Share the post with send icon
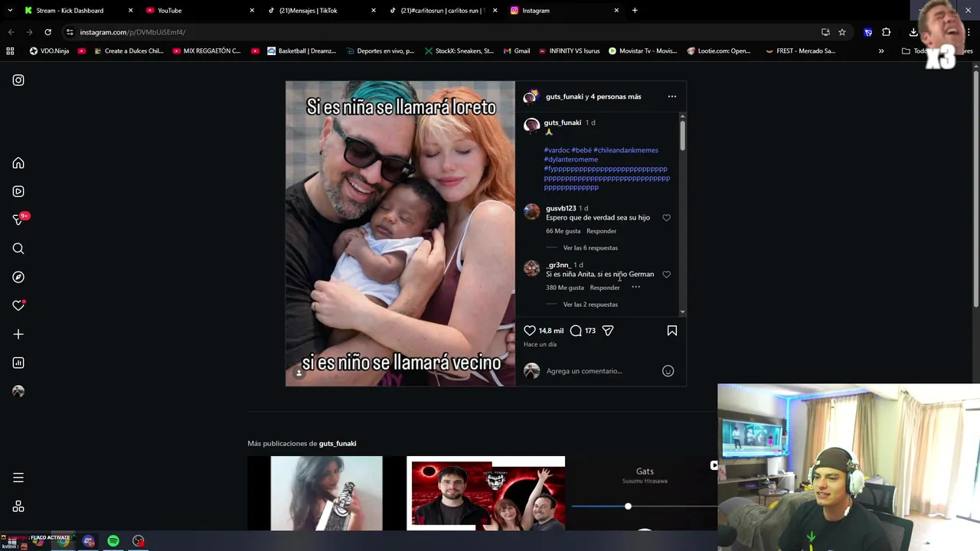Screen dimensions: 980x551 (608, 331)
